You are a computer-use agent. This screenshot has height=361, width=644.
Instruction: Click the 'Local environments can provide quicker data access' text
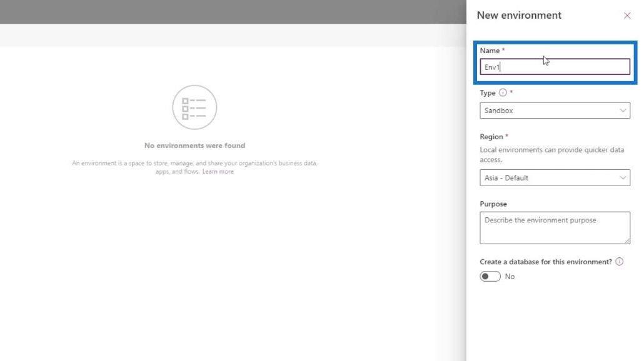point(552,155)
